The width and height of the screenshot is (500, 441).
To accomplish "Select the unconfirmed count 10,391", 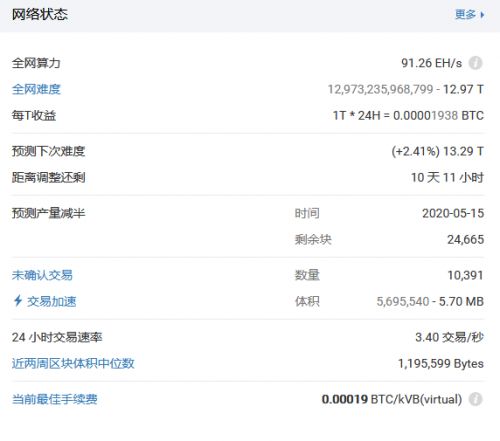I will pyautogui.click(x=465, y=275).
